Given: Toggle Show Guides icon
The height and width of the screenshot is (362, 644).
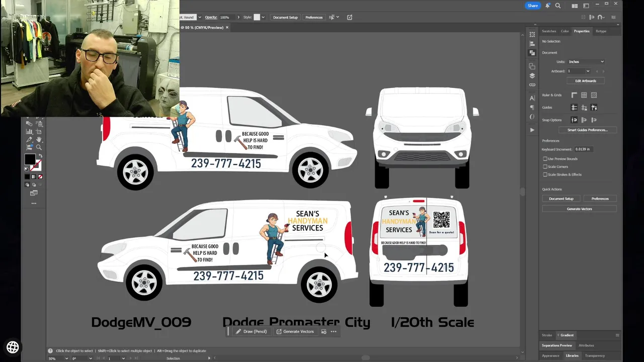Looking at the screenshot, I should coord(574,107).
